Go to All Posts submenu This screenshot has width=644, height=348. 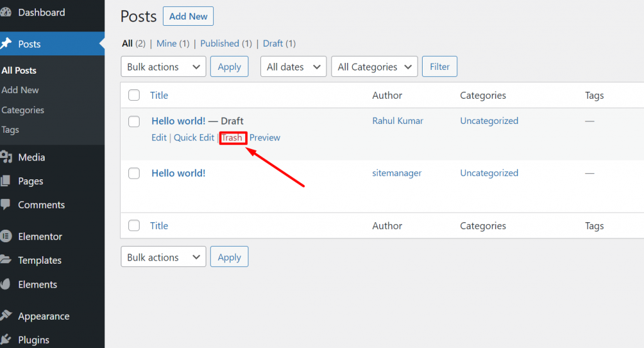(19, 70)
